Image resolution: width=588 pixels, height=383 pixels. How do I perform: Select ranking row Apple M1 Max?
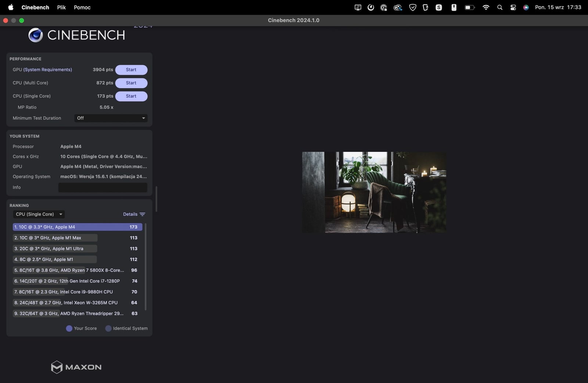click(78, 238)
